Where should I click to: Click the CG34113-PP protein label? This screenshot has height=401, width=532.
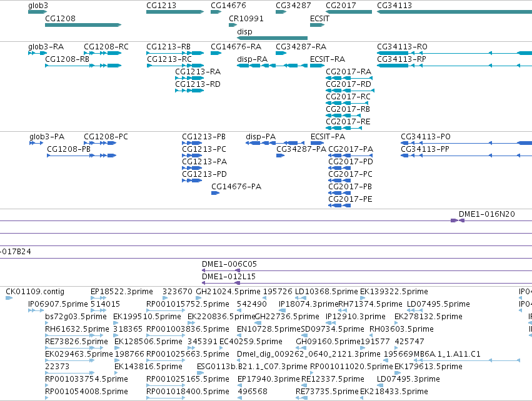pos(424,149)
